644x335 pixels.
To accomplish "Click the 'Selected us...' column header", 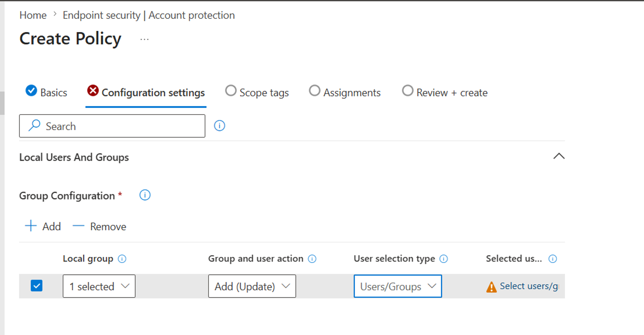I will tap(514, 259).
